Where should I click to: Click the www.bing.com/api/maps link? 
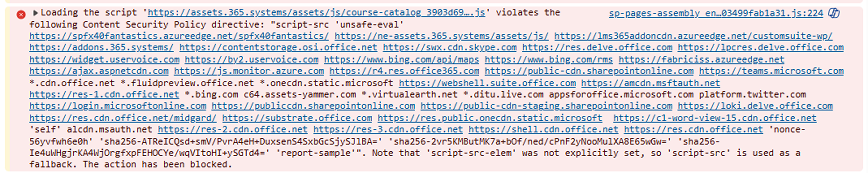click(401, 60)
